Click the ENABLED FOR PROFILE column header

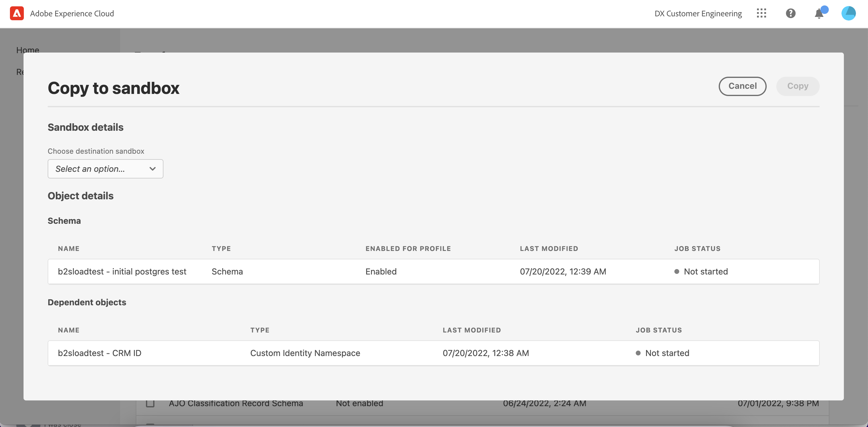pos(408,249)
